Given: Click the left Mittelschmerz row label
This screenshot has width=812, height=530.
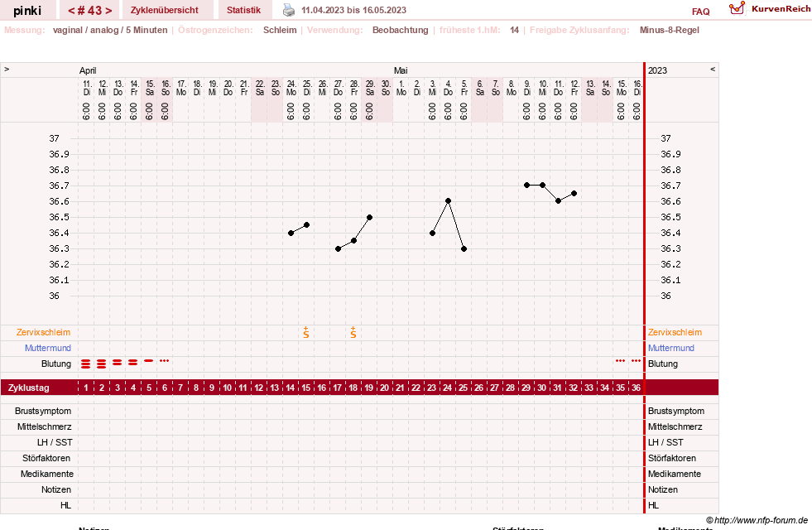Looking at the screenshot, I should coord(44,427).
